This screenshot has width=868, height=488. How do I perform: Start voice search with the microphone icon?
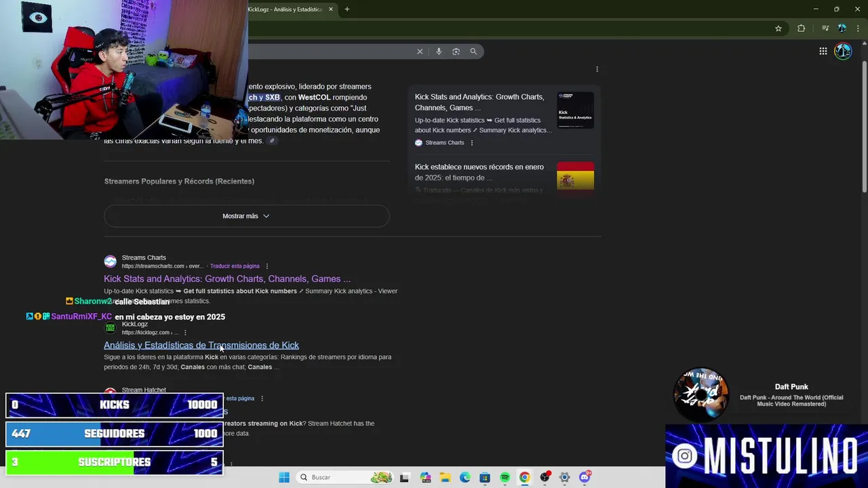(439, 52)
